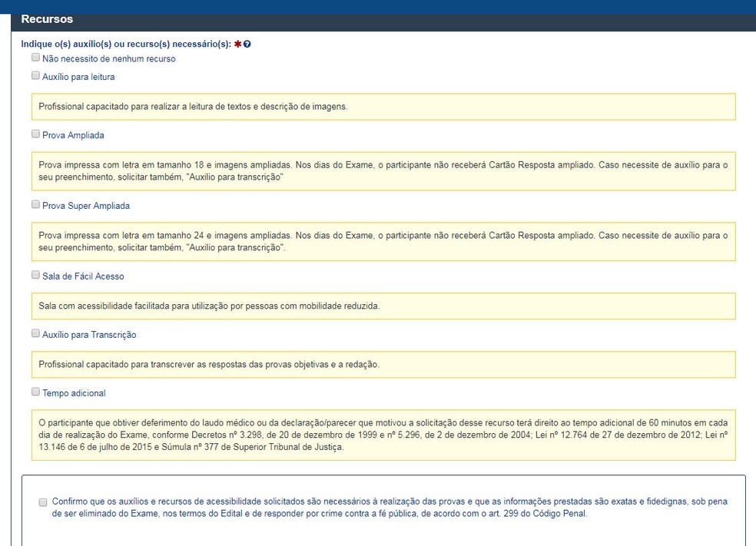Toggle the 'Sala de Fácil Acesso' checkbox
The width and height of the screenshot is (756, 546).
[35, 275]
